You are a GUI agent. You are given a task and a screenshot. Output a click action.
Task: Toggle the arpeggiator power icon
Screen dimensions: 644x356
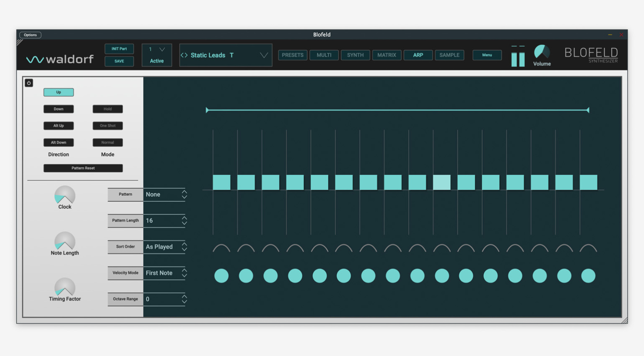29,83
